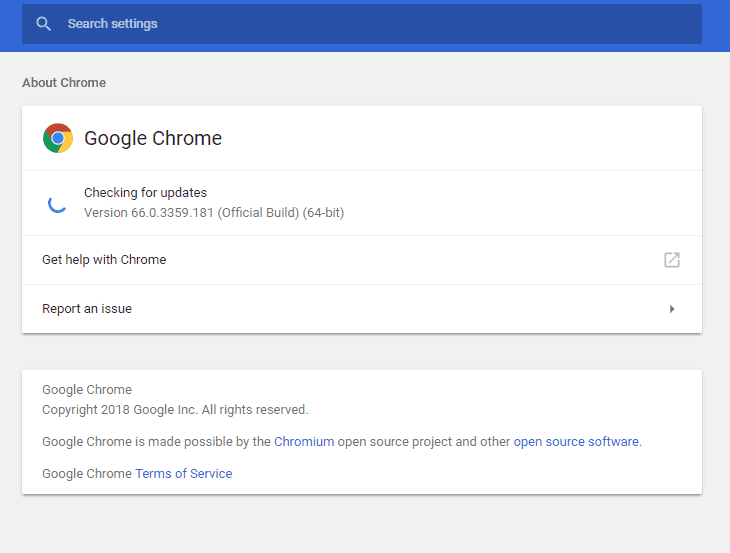Click the "open source project and other" text

tap(424, 442)
